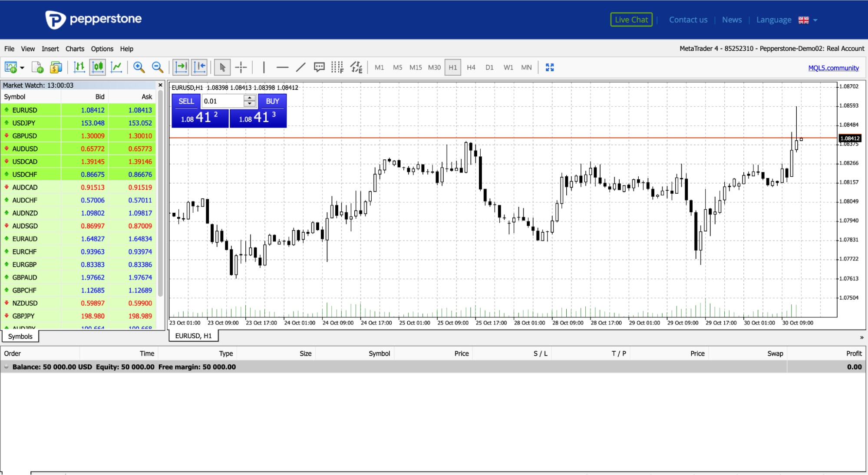This screenshot has height=475, width=868.
Task: Open the MQL5.community link
Action: coord(833,68)
